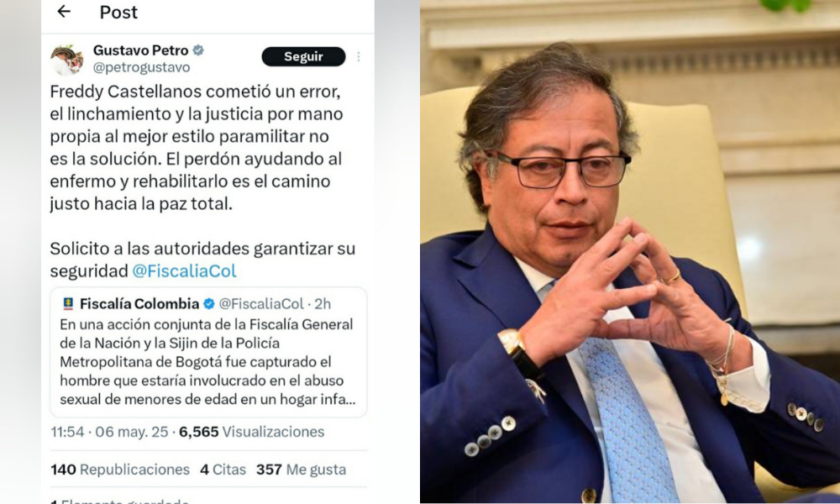This screenshot has height=504, width=840.
Task: Open Gustavo Petro's profile avatar
Action: point(67,59)
